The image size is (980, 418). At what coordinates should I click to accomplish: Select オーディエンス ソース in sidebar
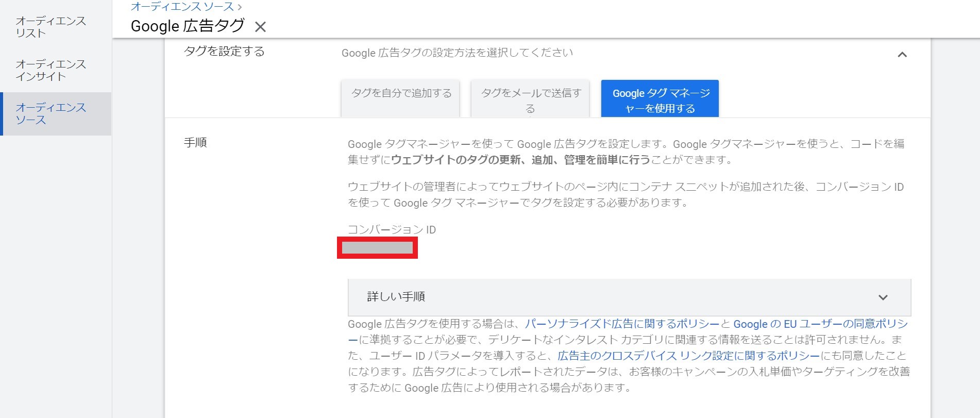[50, 113]
